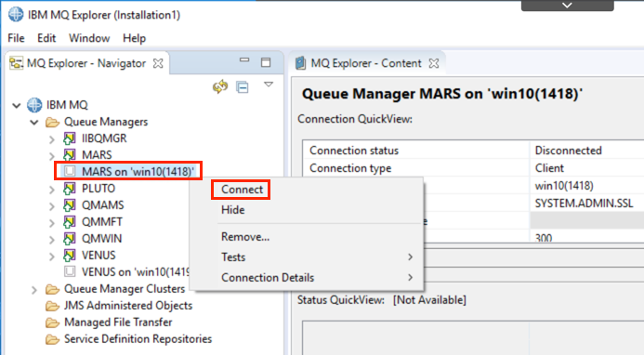Select the QMAMS tree label
644x355 pixels.
pos(102,205)
